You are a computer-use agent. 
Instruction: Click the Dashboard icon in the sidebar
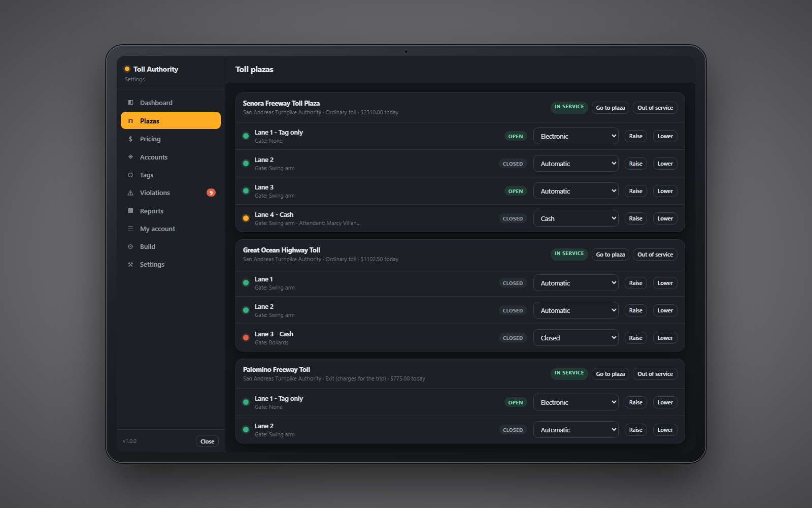(x=130, y=103)
